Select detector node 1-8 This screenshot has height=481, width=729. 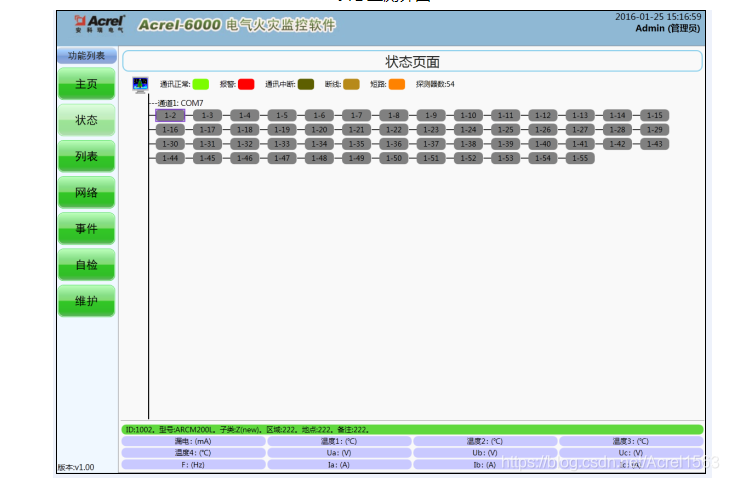(x=394, y=115)
